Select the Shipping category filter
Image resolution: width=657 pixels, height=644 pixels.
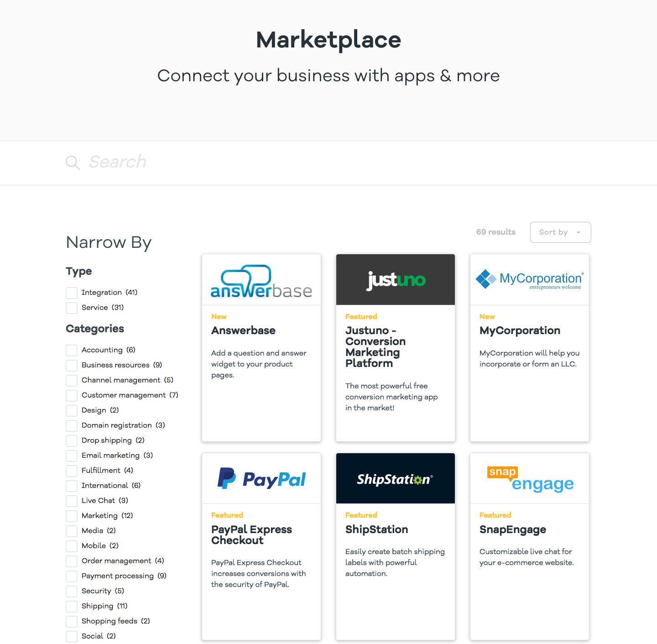71,606
